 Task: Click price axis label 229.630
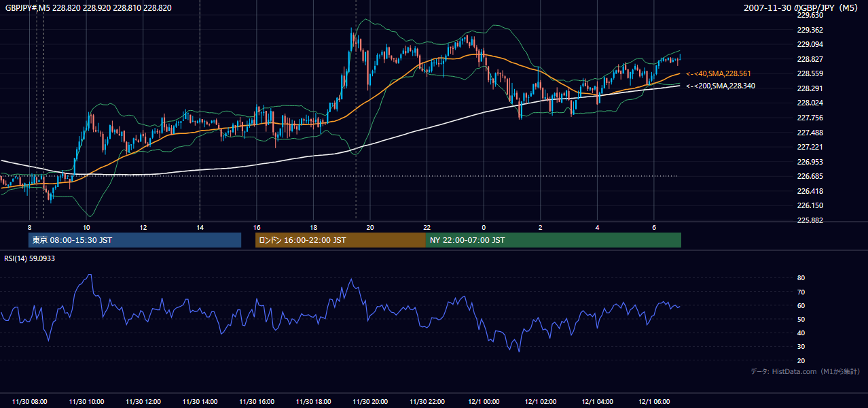click(810, 15)
